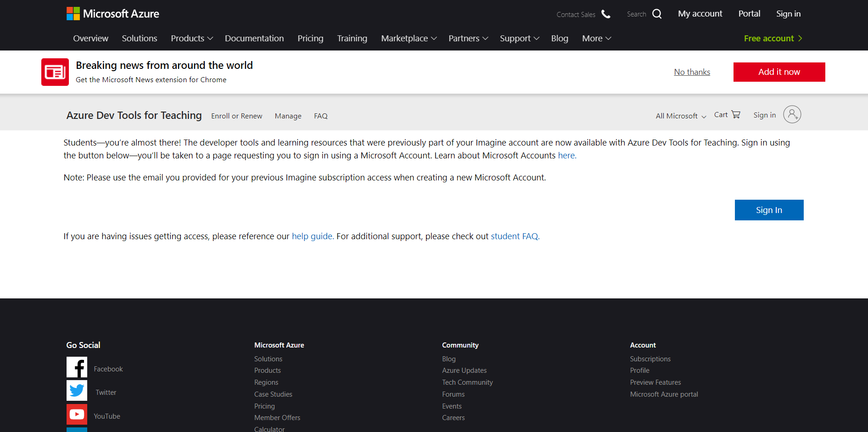Click the Microsoft Azure logo
This screenshot has width=868, height=432.
pos(113,14)
